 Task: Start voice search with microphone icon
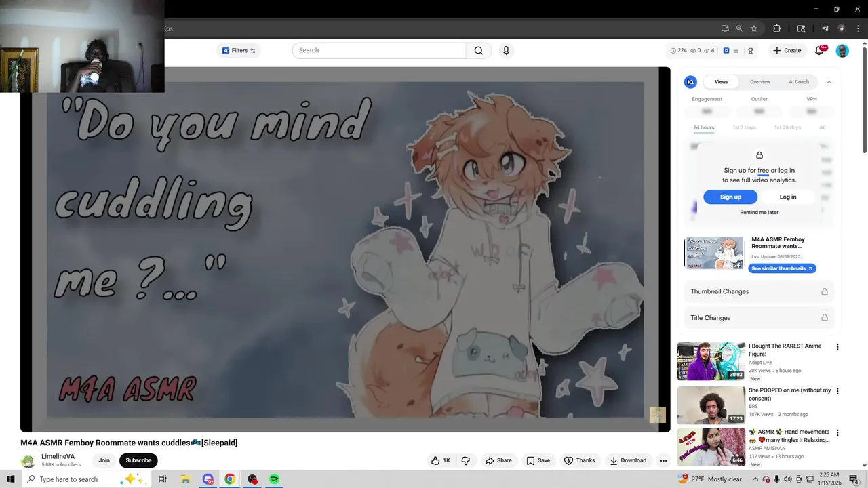tap(506, 50)
